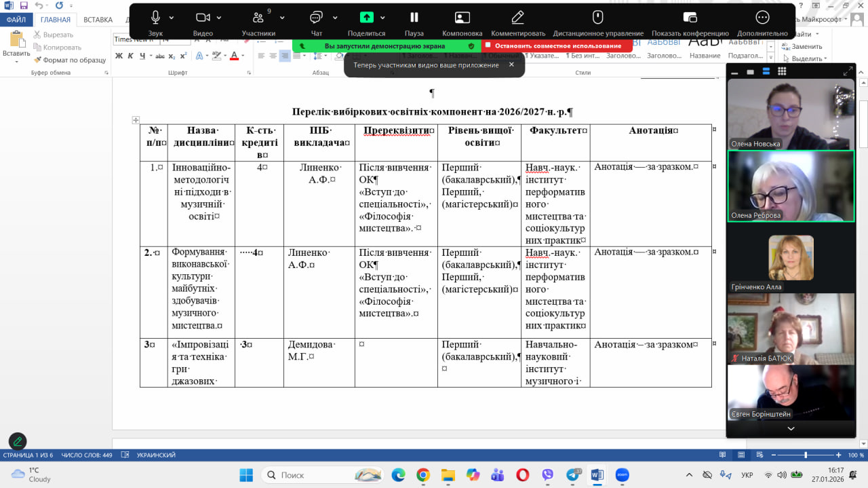
Task: Pause screen sharing with Пауза
Action: (414, 18)
